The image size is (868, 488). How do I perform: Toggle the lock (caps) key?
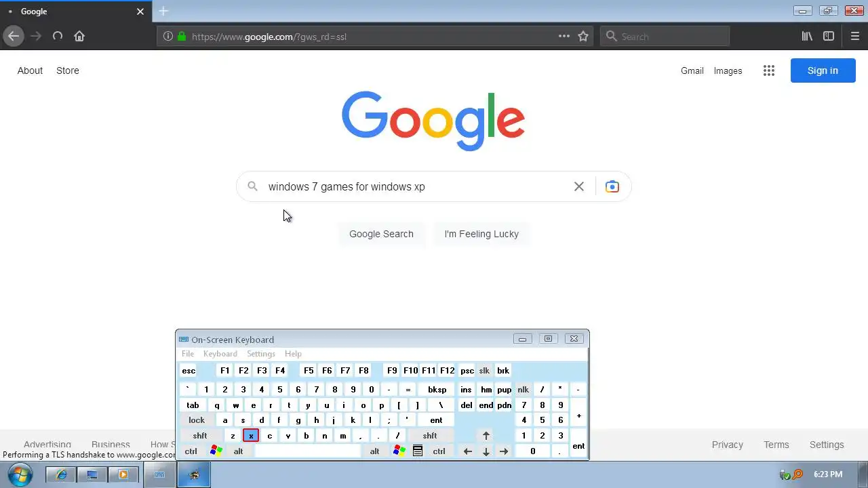coord(197,420)
